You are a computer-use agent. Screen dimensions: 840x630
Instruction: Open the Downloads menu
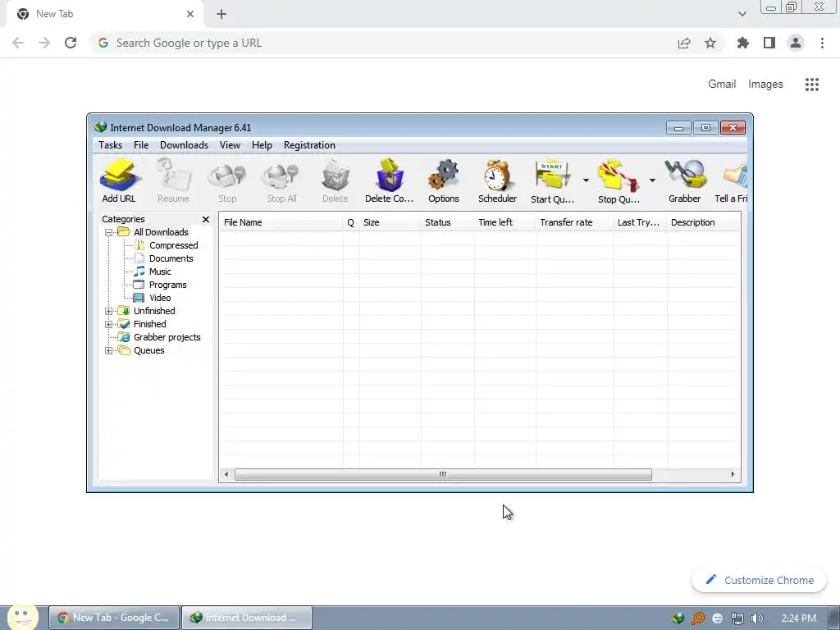[x=184, y=145]
